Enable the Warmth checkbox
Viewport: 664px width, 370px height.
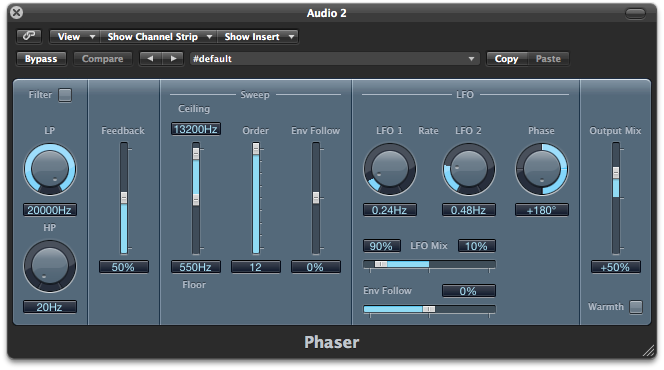point(636,307)
